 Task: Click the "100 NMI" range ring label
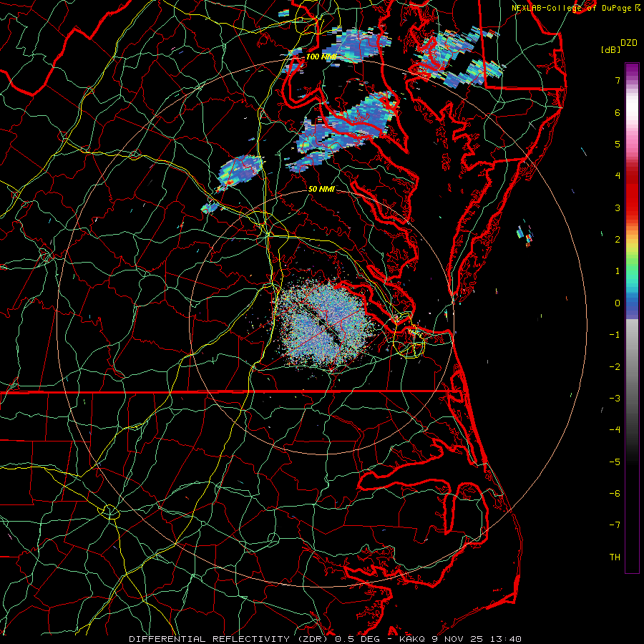pyautogui.click(x=321, y=57)
